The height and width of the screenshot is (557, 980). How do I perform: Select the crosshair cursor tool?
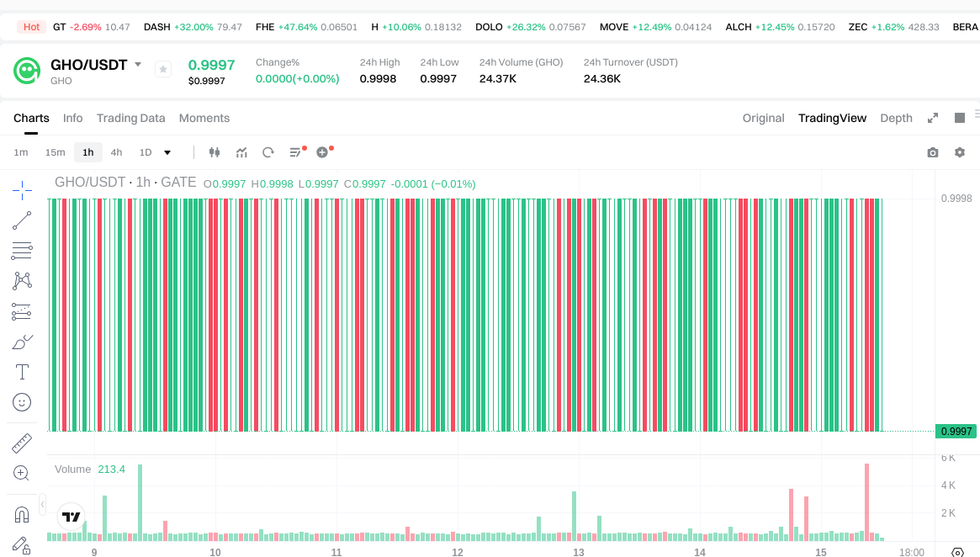(x=23, y=190)
